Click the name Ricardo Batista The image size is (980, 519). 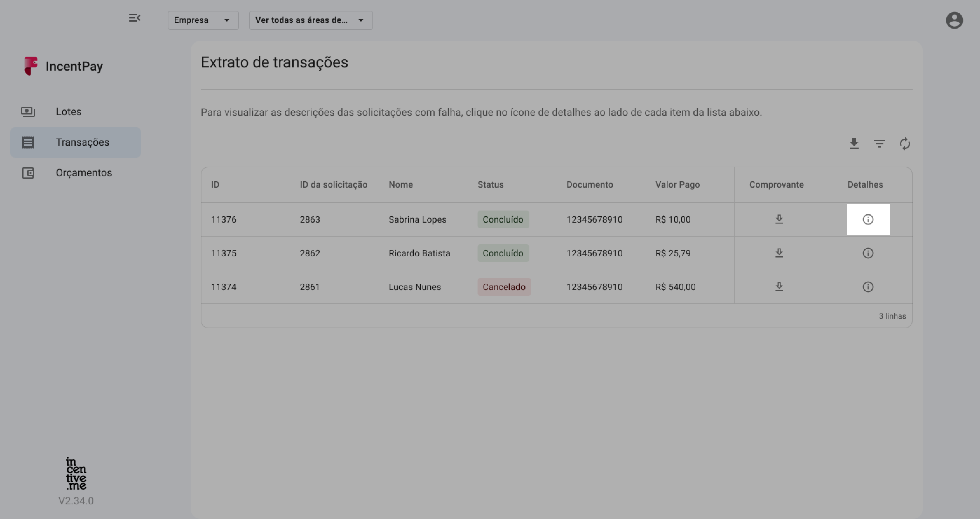click(419, 253)
